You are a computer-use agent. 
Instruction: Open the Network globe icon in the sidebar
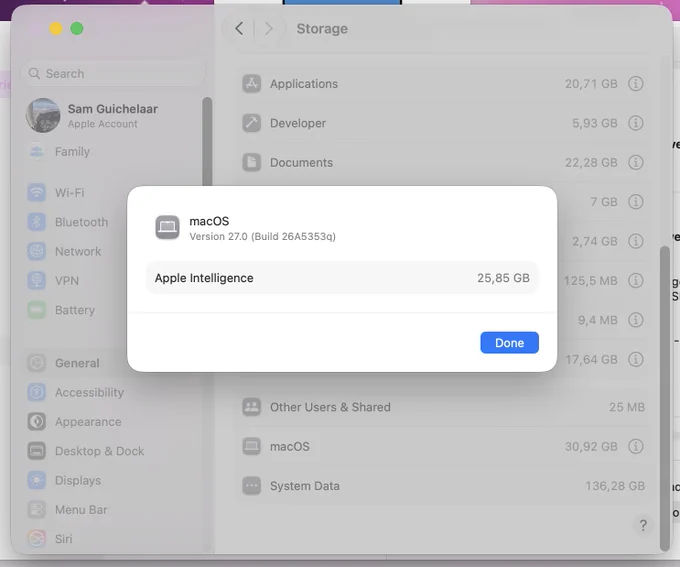36,251
